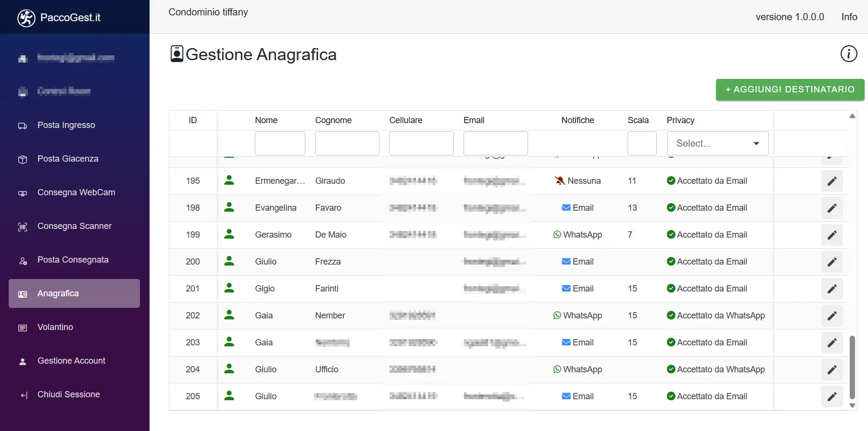Go to Consegna Scanner menu item
Viewport: 868px width, 431px height.
click(74, 226)
